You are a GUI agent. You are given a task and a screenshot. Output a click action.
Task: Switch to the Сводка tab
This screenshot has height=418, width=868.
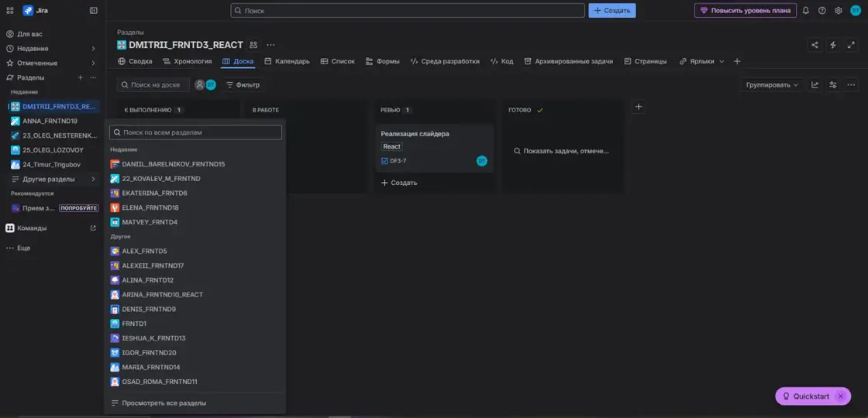point(135,61)
